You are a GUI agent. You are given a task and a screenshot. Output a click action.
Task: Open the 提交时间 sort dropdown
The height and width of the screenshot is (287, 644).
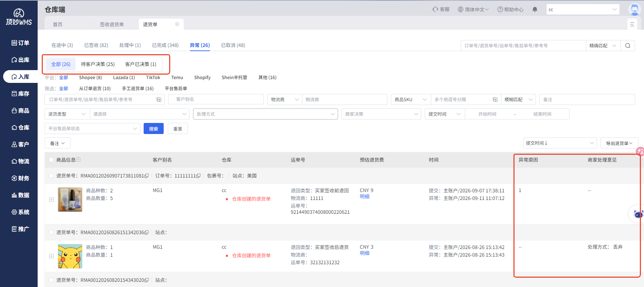pyautogui.click(x=560, y=143)
